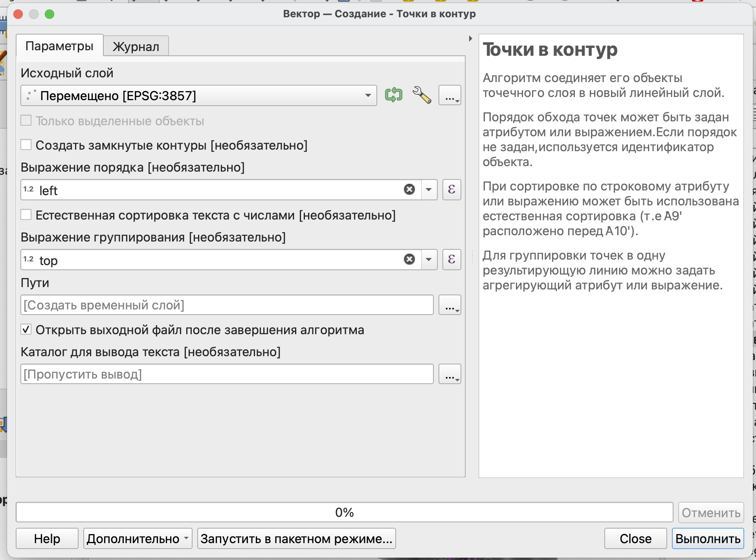Click browse button for Пути output
756x560 pixels.
450,305
